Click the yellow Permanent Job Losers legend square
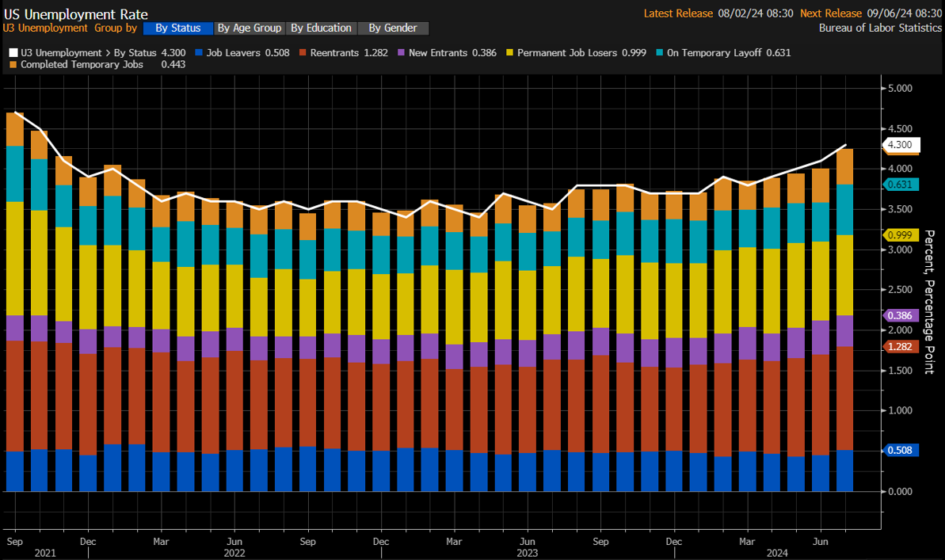 pyautogui.click(x=510, y=53)
